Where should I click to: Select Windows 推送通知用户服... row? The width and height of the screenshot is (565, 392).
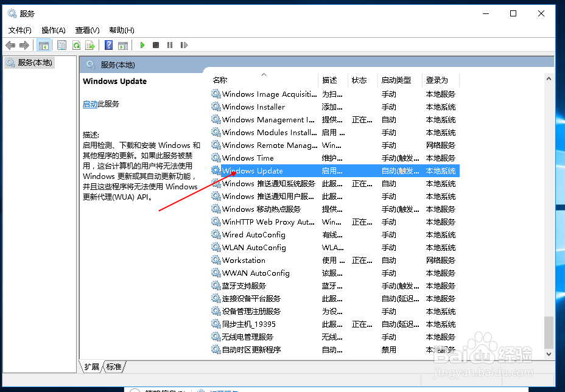[335, 197]
